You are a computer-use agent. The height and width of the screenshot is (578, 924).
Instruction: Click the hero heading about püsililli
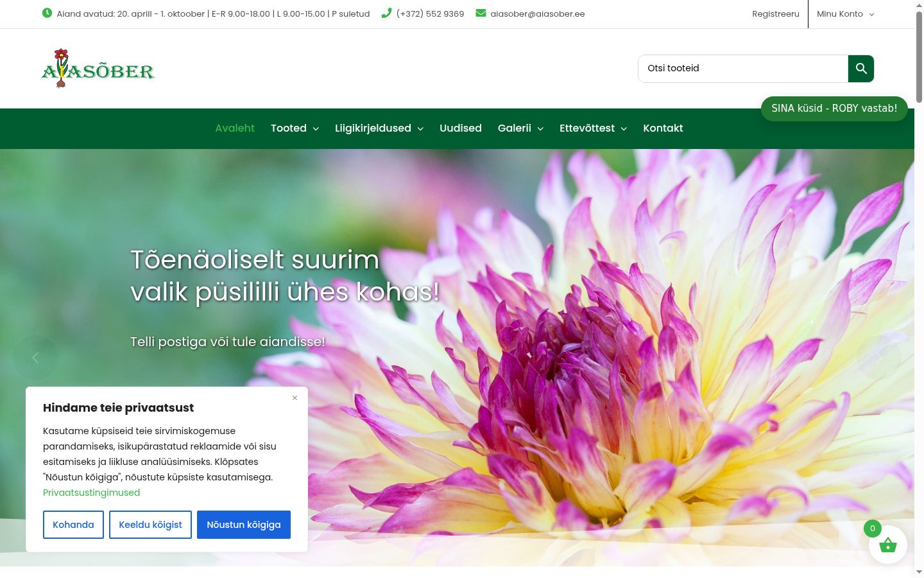coord(285,276)
